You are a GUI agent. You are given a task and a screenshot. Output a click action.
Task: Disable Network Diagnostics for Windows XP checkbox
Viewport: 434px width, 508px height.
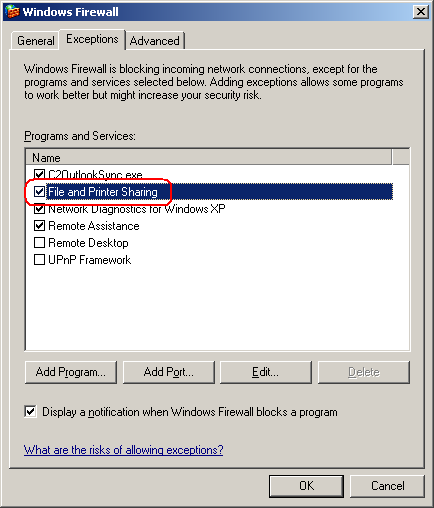[39, 209]
